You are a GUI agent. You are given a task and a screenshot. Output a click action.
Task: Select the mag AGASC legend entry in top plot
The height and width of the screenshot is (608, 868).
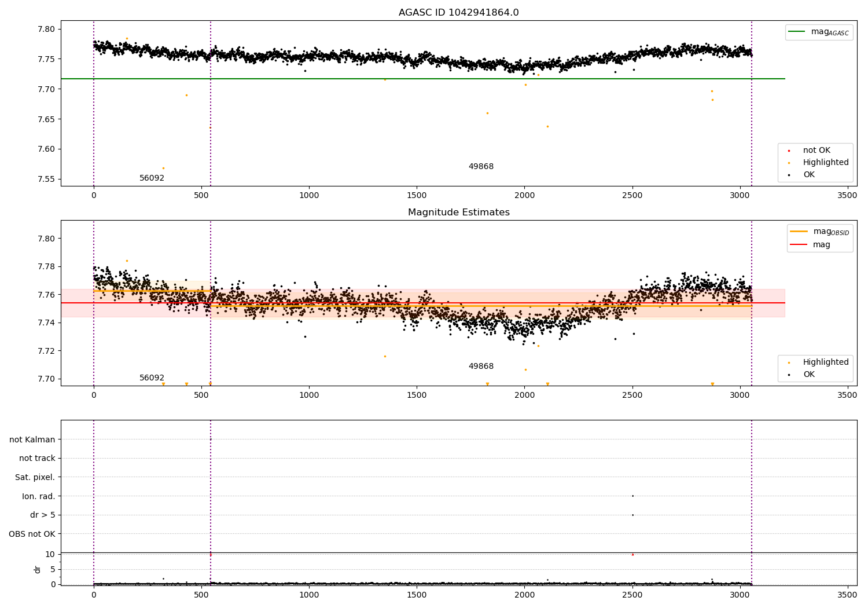[x=819, y=32]
